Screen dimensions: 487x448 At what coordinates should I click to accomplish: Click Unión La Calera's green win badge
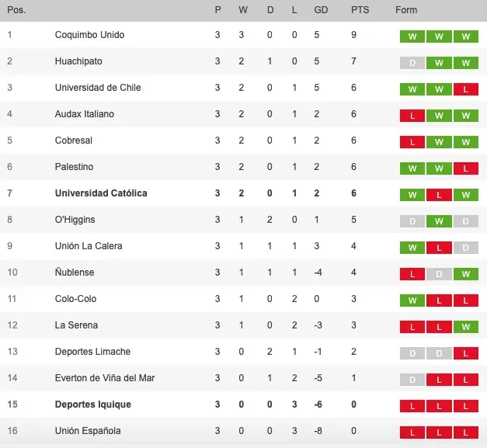pyautogui.click(x=412, y=247)
